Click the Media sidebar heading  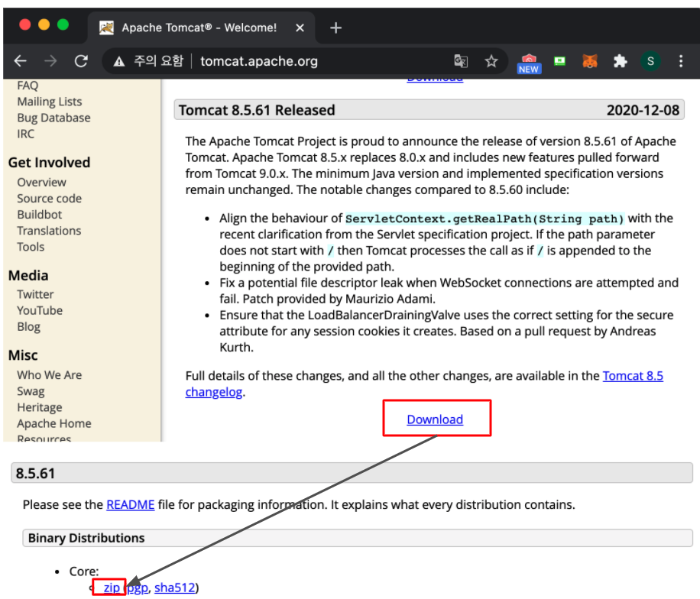(x=28, y=276)
